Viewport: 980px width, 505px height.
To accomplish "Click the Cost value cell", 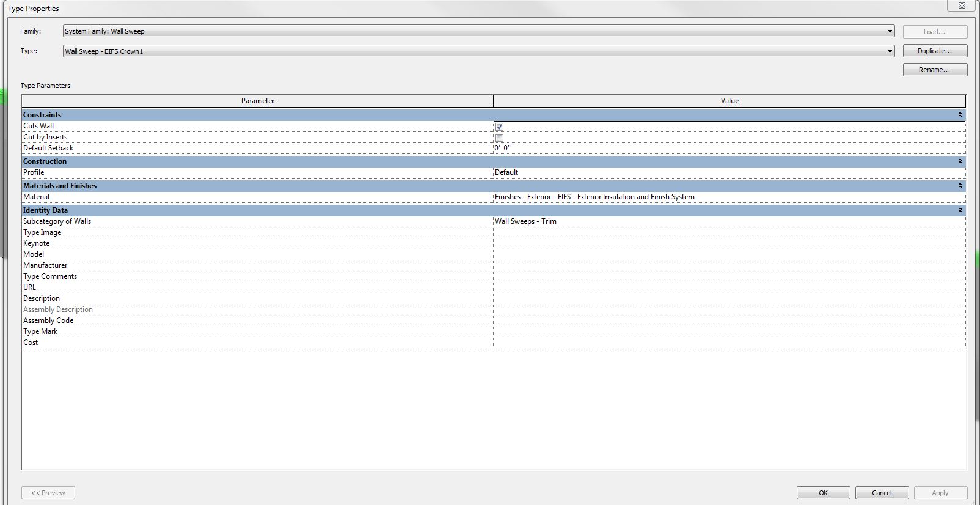I will pyautogui.click(x=730, y=342).
